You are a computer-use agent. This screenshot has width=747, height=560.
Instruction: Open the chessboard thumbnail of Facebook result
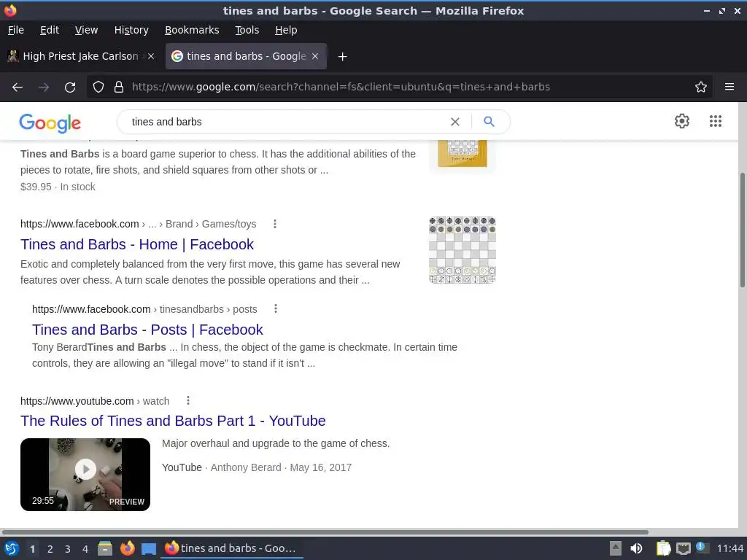(x=462, y=250)
